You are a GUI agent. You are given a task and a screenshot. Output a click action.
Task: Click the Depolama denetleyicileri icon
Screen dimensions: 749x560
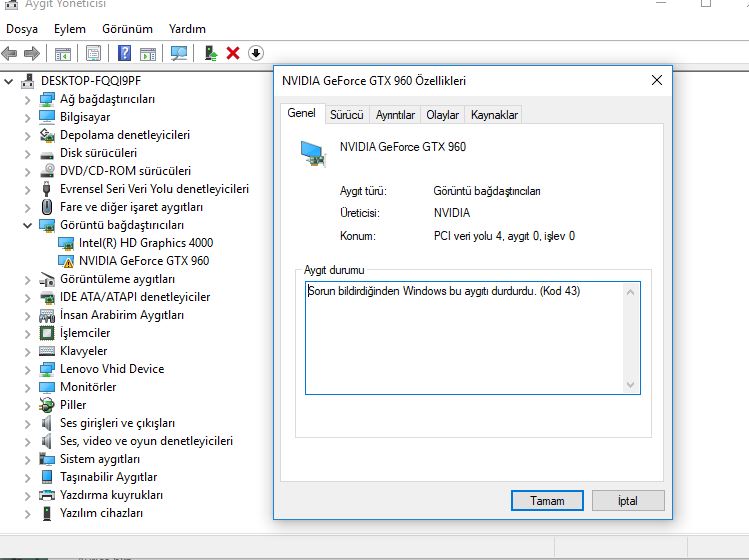[47, 135]
